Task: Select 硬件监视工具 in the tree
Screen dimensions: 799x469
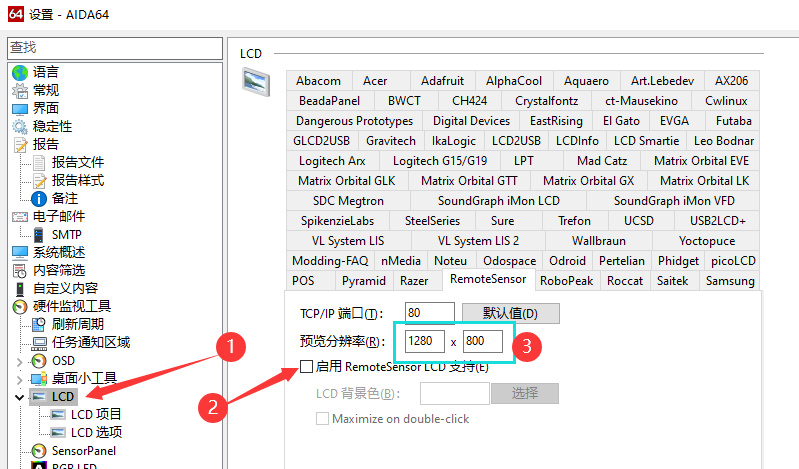Action: 72,307
